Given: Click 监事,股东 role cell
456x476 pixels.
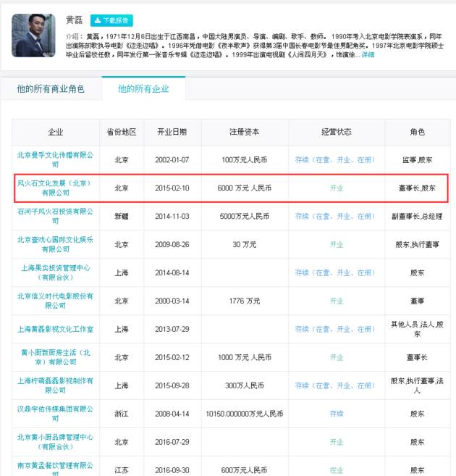Looking at the screenshot, I should (x=417, y=159).
